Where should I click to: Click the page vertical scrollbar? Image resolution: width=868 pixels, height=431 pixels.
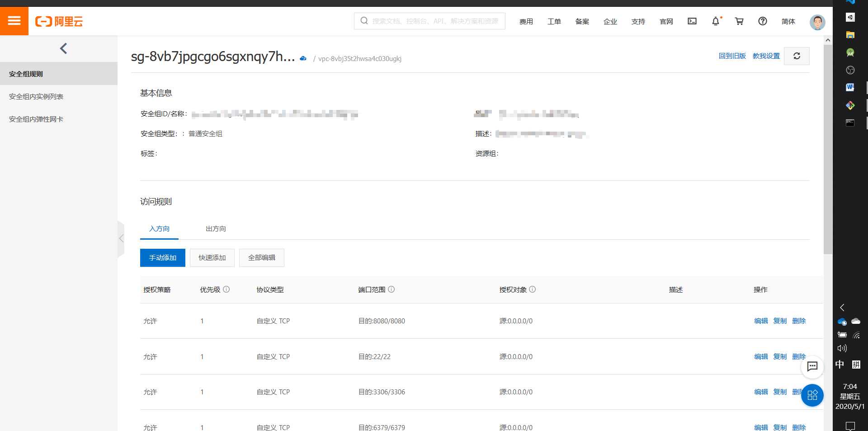click(x=828, y=149)
